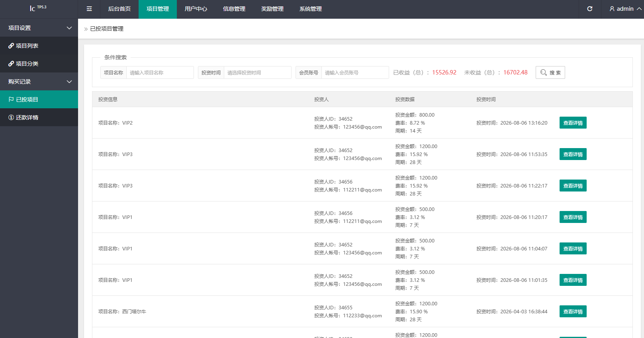Open the 系统管理 top menu

click(x=311, y=9)
